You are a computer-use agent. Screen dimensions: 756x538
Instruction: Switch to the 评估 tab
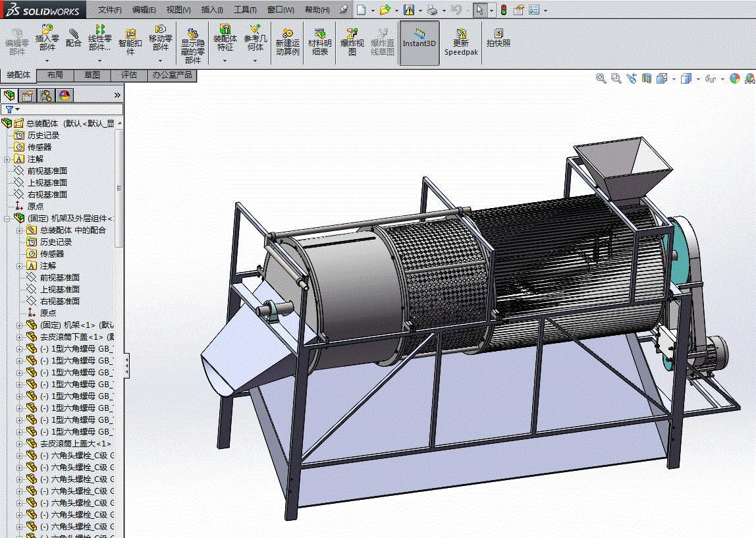pos(129,75)
